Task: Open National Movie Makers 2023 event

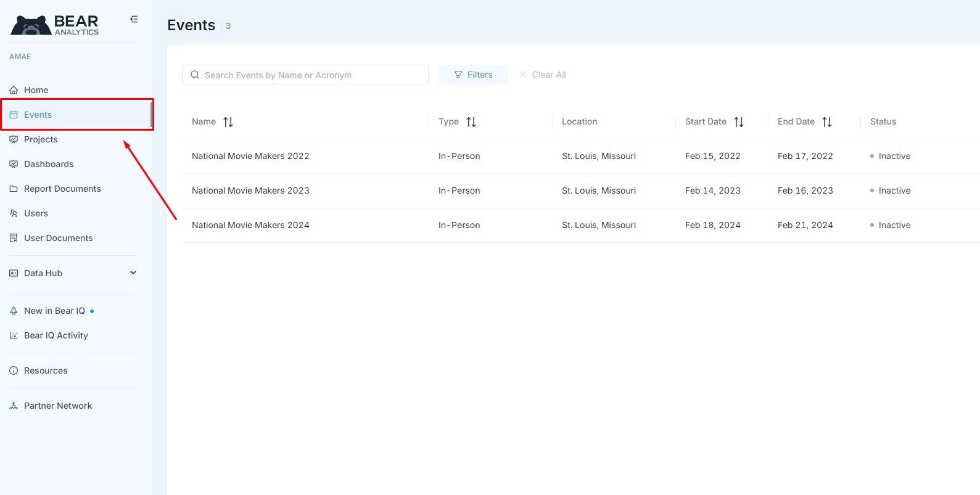Action: coord(250,190)
